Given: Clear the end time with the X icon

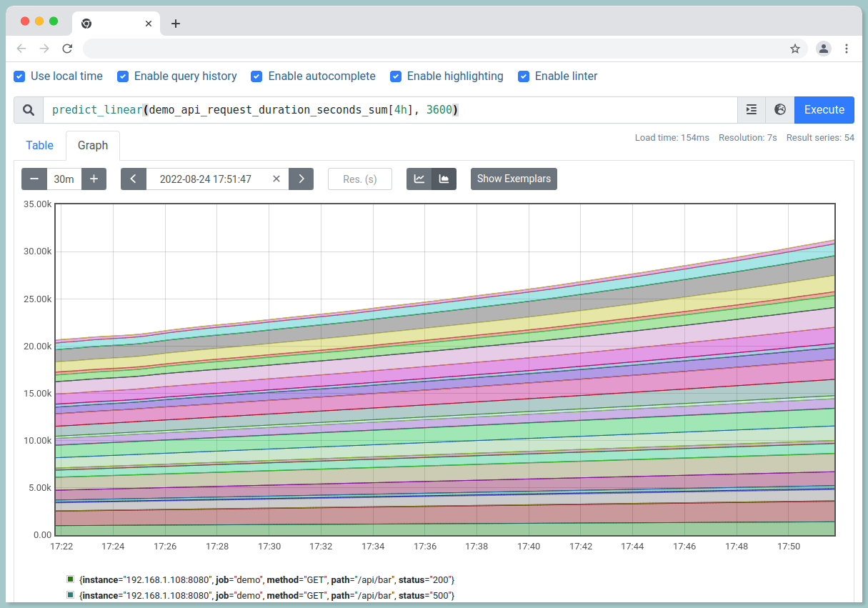Looking at the screenshot, I should click(x=276, y=179).
